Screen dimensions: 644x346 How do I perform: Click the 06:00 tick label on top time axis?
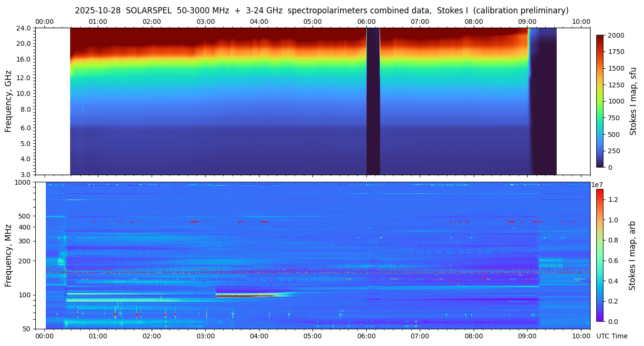tap(366, 21)
